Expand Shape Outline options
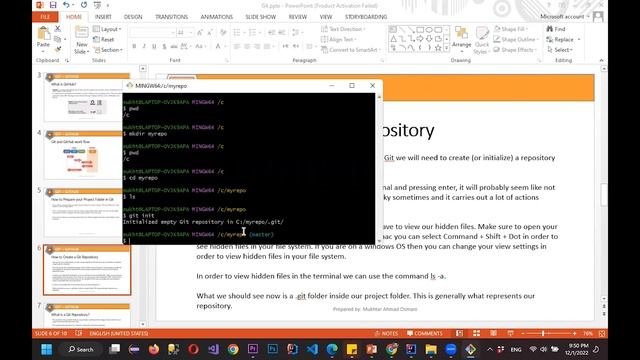640x360 pixels. [516, 39]
